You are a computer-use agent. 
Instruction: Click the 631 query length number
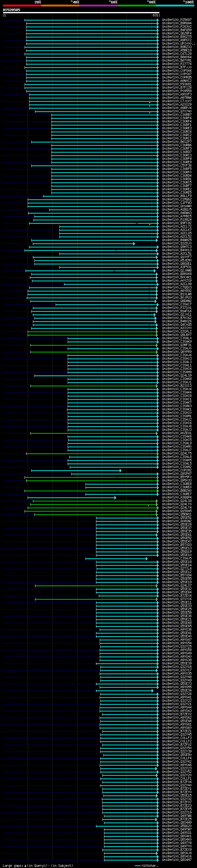[155, 15]
